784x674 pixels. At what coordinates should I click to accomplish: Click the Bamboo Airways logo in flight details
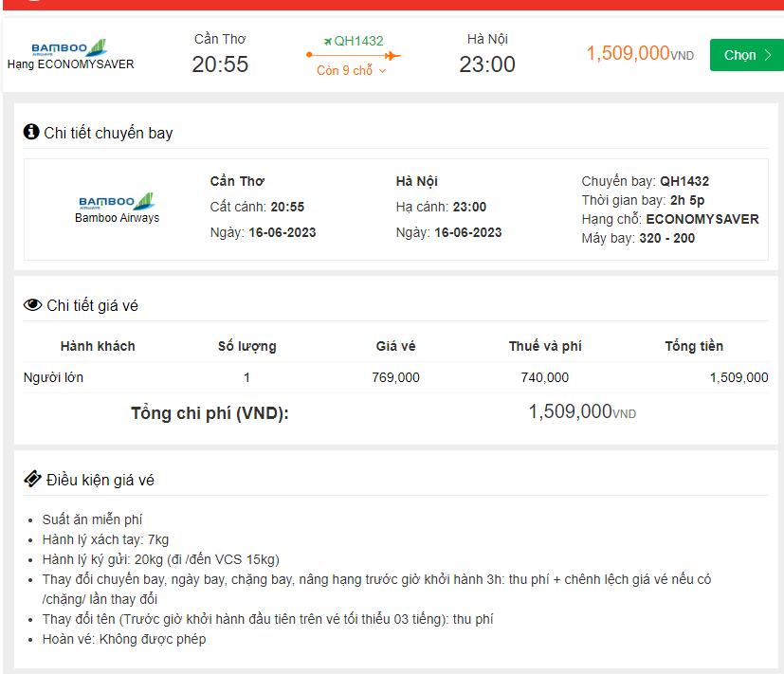(117, 201)
